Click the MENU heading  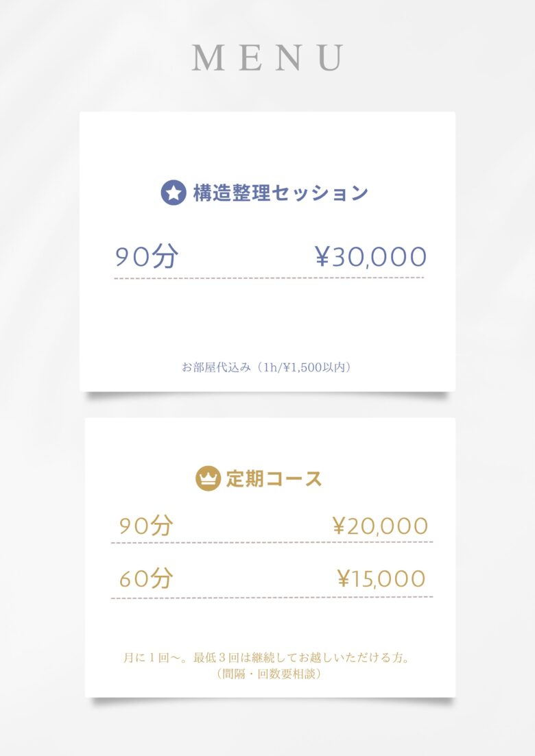point(267,58)
